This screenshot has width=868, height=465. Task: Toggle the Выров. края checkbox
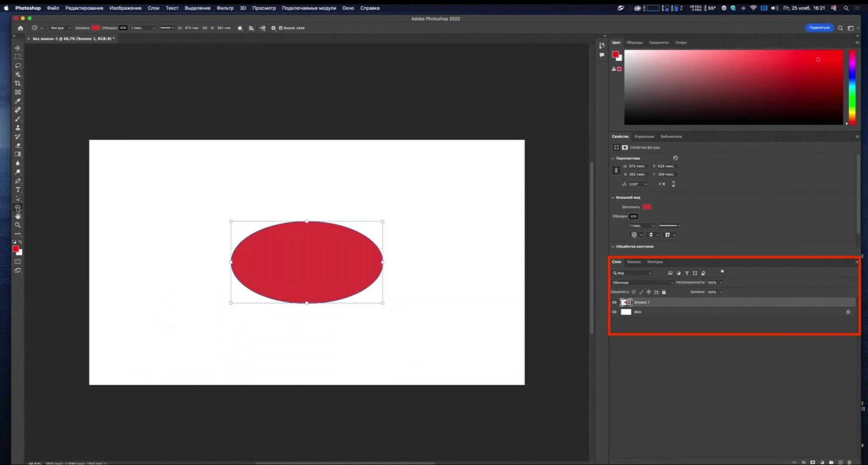pos(281,28)
